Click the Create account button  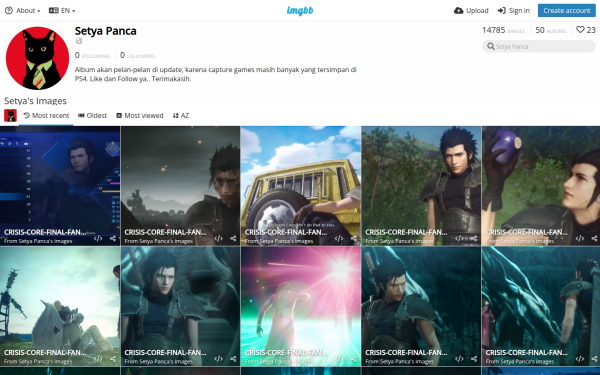567,11
